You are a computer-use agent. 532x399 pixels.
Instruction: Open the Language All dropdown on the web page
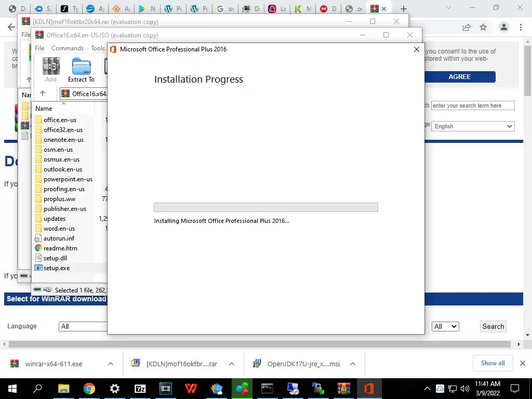click(83, 326)
